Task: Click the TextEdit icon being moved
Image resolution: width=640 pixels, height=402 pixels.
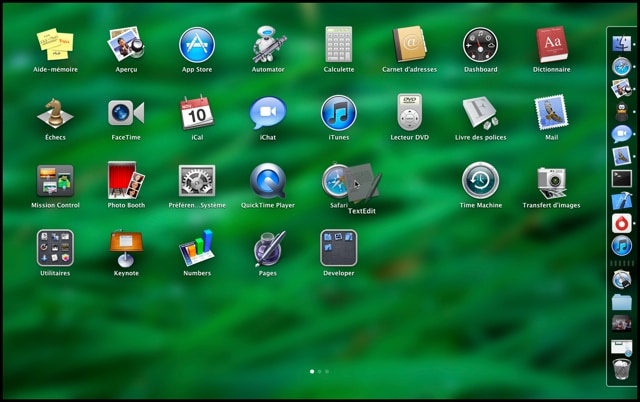Action: pyautogui.click(x=362, y=182)
